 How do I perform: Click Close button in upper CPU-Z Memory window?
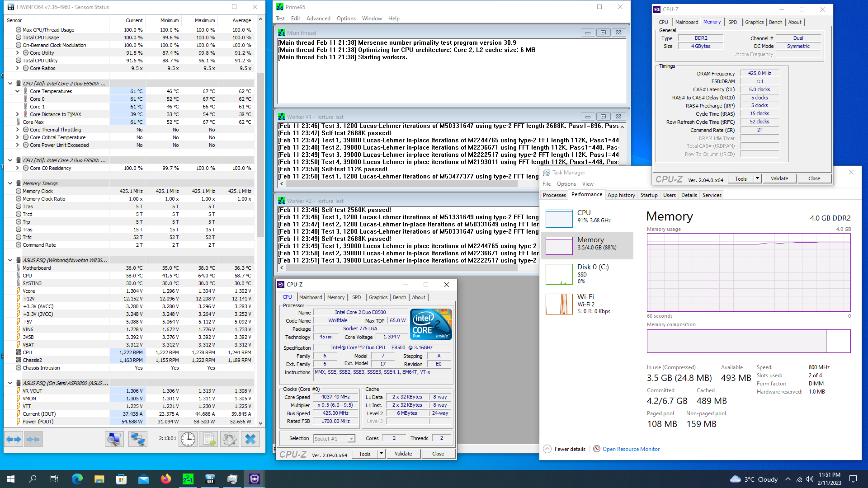(x=814, y=178)
